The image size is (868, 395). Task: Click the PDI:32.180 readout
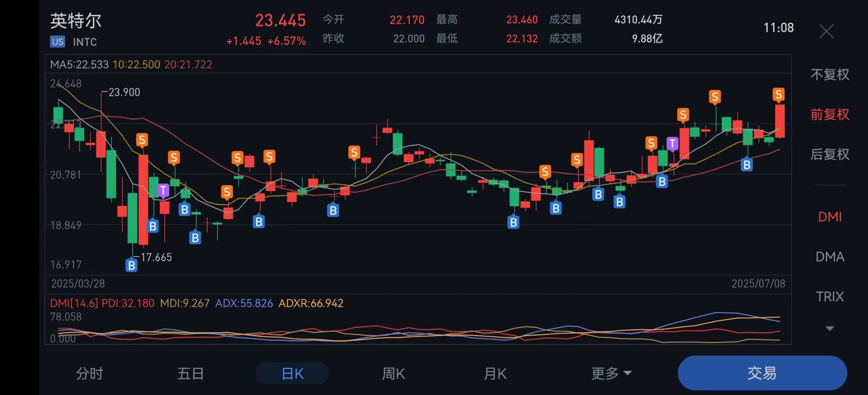pos(128,303)
